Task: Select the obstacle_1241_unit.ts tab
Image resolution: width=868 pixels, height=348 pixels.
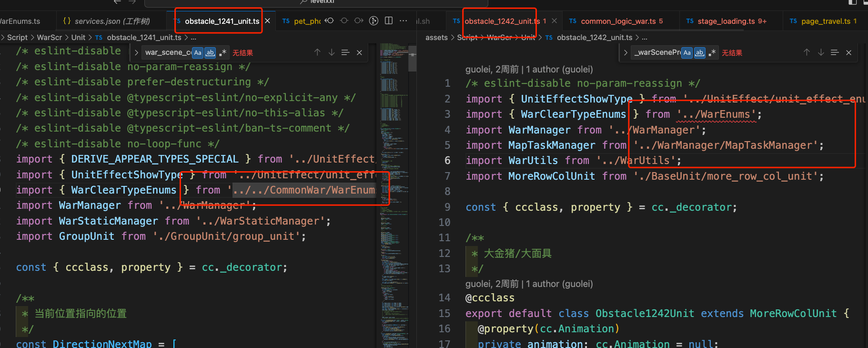Action: pyautogui.click(x=222, y=21)
